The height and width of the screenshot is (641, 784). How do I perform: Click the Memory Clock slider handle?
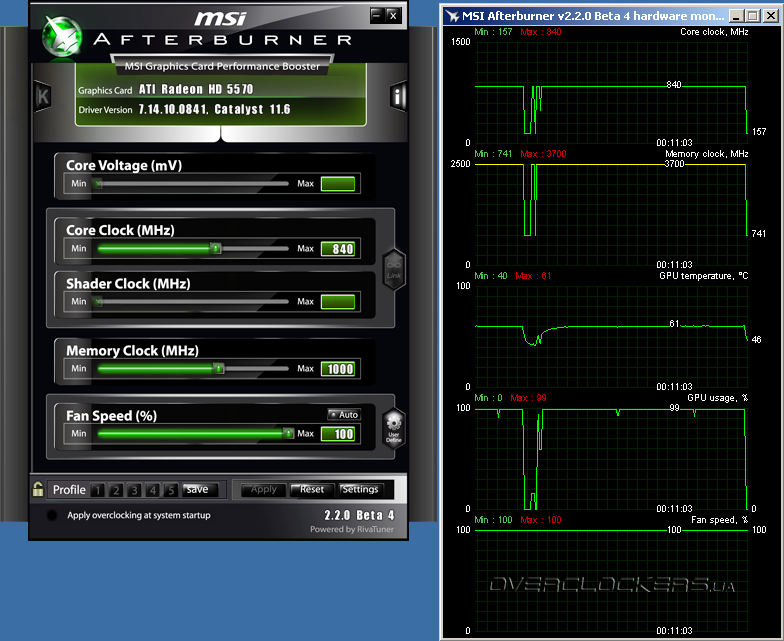pos(218,368)
